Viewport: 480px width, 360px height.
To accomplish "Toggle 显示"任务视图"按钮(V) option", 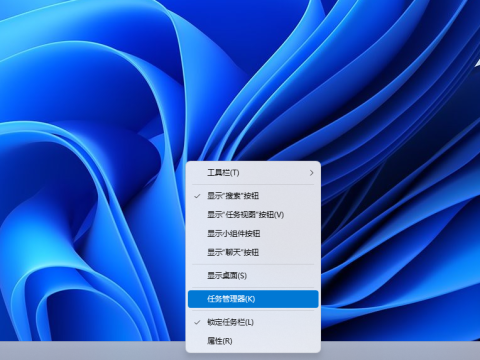I will click(x=253, y=215).
